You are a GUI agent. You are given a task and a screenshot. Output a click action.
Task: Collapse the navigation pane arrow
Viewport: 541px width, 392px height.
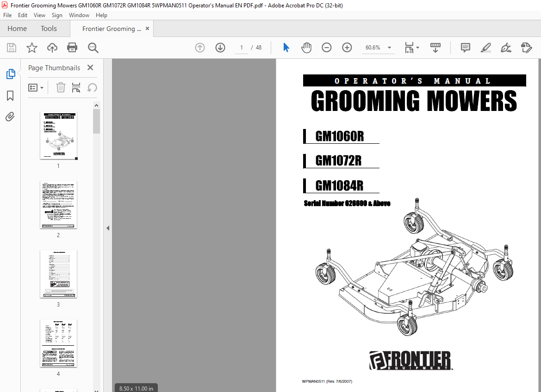[x=108, y=228]
